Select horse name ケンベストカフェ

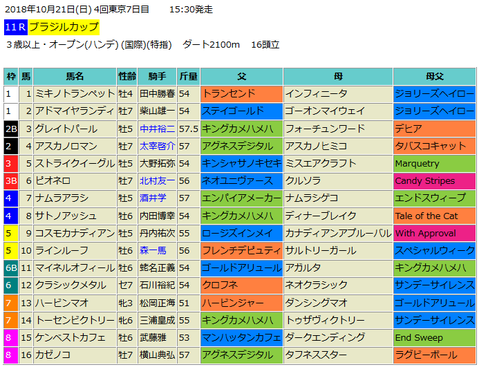click(70, 337)
